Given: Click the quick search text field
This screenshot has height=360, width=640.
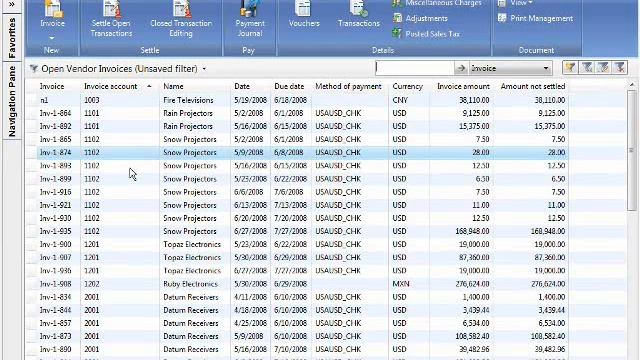Looking at the screenshot, I should click(x=415, y=68).
